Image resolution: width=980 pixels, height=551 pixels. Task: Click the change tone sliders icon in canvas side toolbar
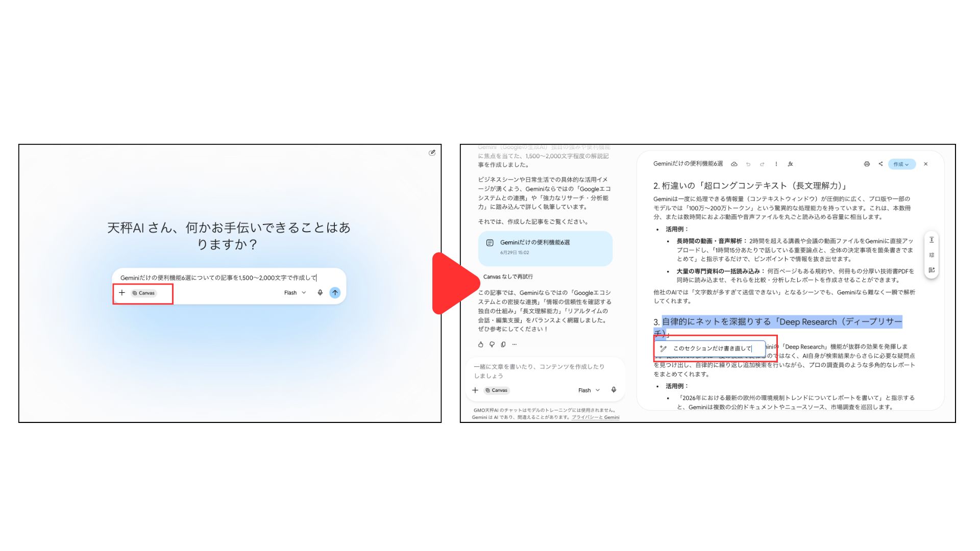[932, 255]
